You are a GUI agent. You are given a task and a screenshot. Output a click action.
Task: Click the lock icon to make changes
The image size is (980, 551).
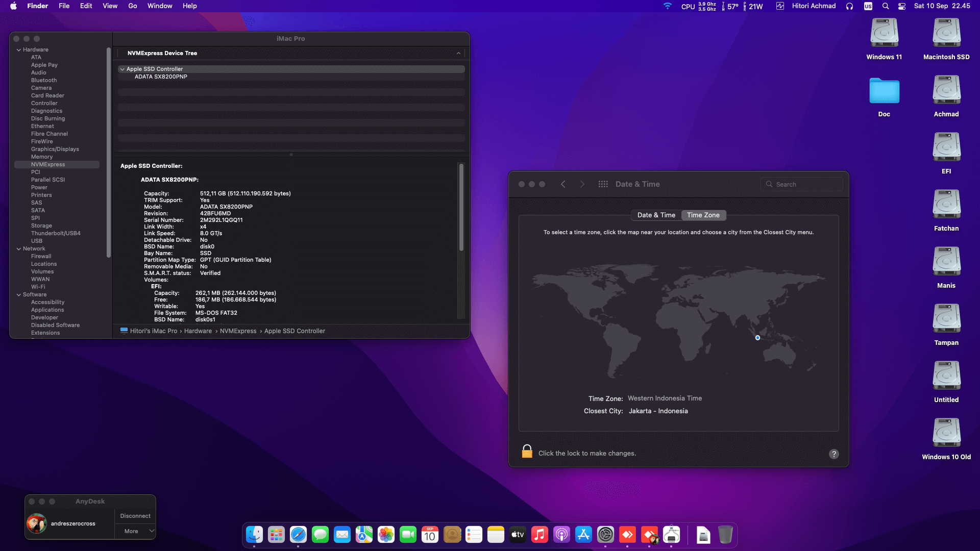coord(527,452)
